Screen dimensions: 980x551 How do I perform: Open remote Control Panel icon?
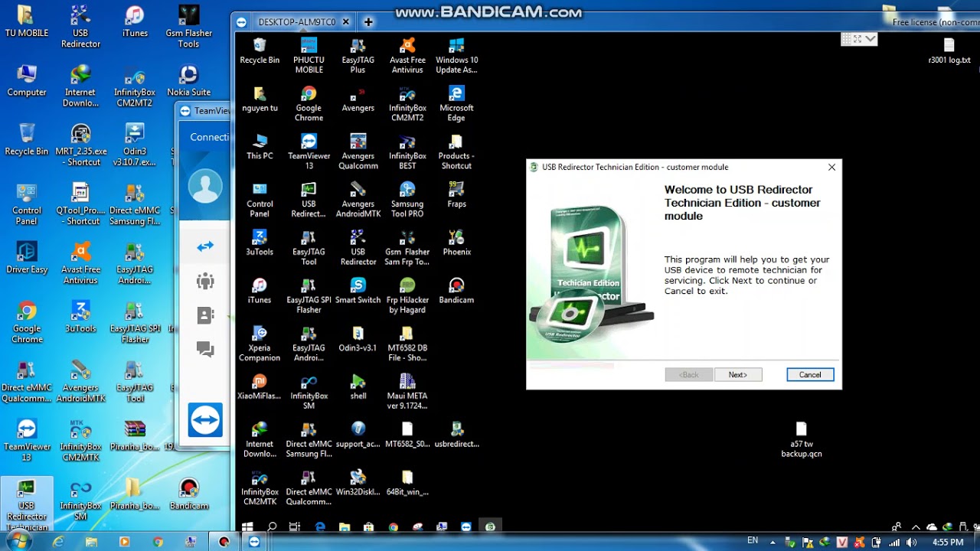[x=260, y=200]
